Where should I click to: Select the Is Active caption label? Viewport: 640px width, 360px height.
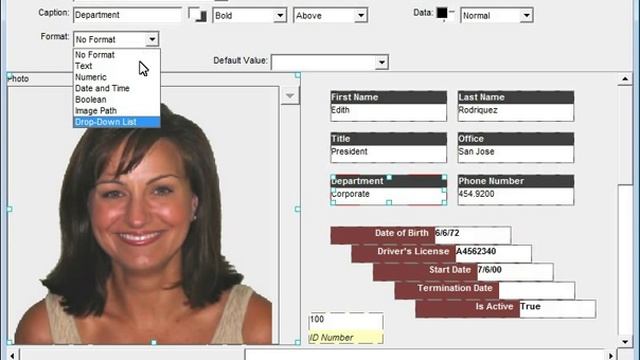[x=468, y=309]
